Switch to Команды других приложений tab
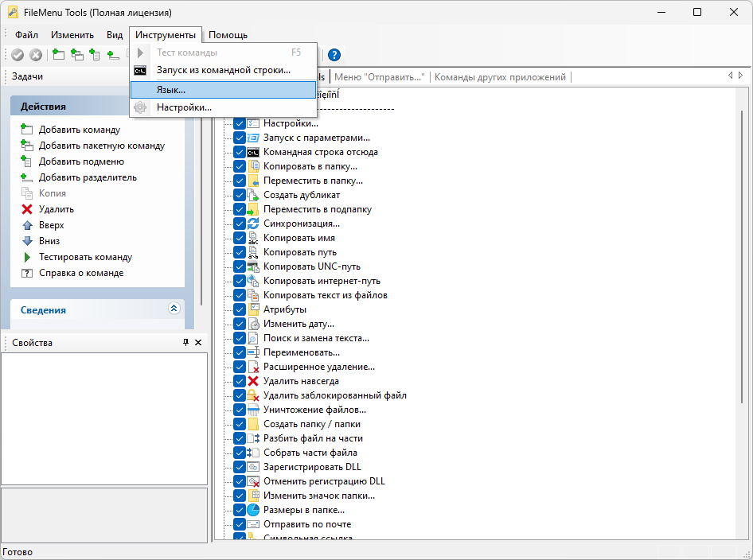 click(x=500, y=77)
